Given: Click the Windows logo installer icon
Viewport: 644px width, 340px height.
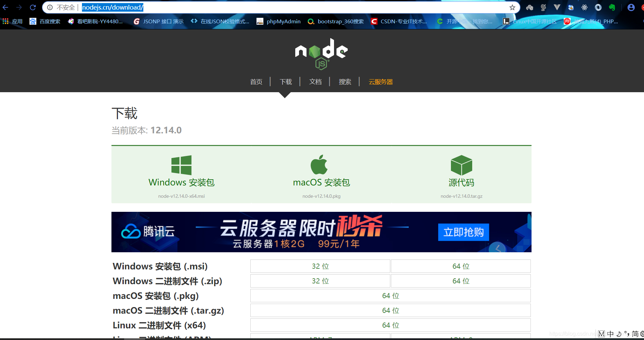Looking at the screenshot, I should [x=181, y=165].
